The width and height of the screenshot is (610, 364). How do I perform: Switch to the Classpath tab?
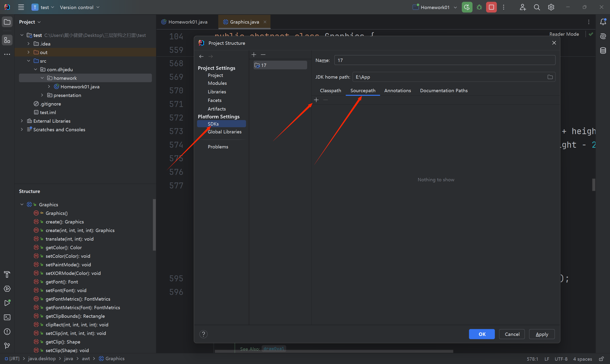click(330, 91)
